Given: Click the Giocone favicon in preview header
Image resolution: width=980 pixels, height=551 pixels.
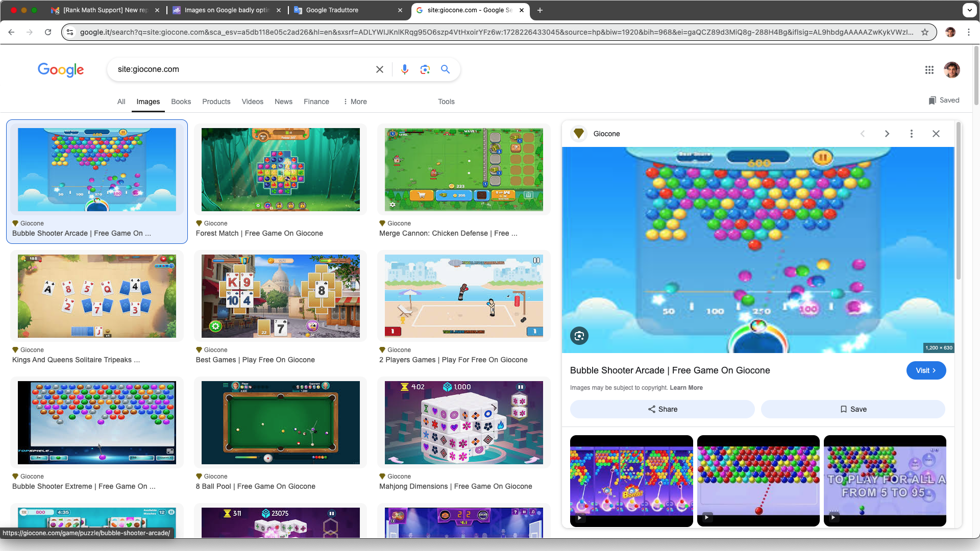Looking at the screenshot, I should [x=579, y=134].
